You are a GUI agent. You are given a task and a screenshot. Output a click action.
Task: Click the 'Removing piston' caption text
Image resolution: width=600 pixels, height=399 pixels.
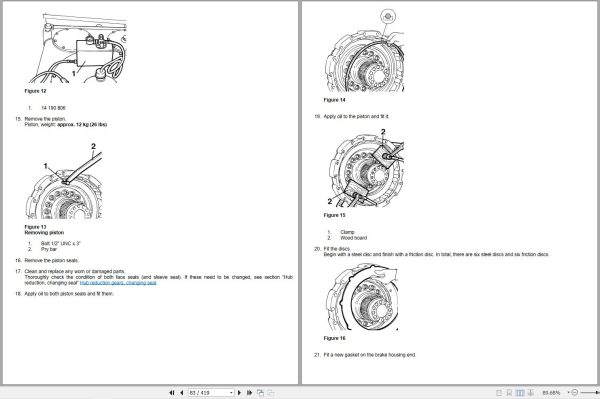coord(44,233)
